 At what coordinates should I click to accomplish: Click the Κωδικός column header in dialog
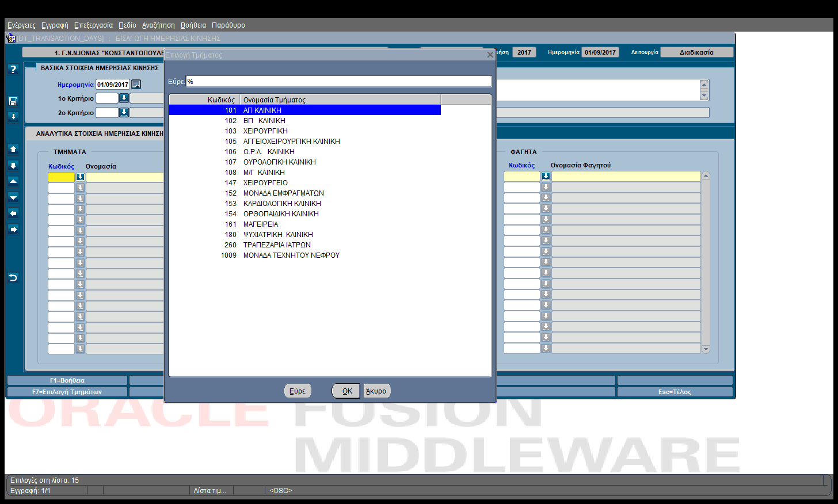point(204,100)
